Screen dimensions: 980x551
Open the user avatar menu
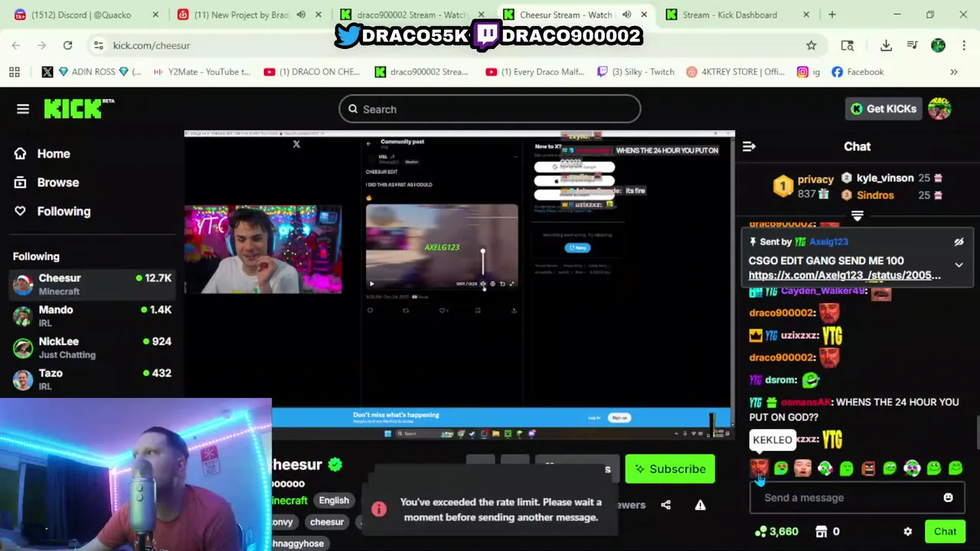click(x=939, y=109)
